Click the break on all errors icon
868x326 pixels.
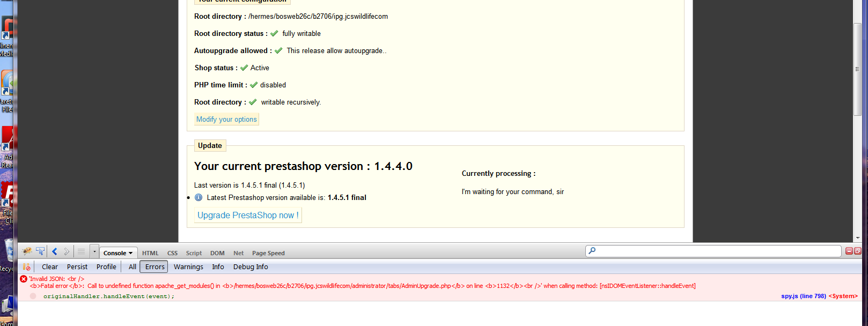click(x=26, y=266)
